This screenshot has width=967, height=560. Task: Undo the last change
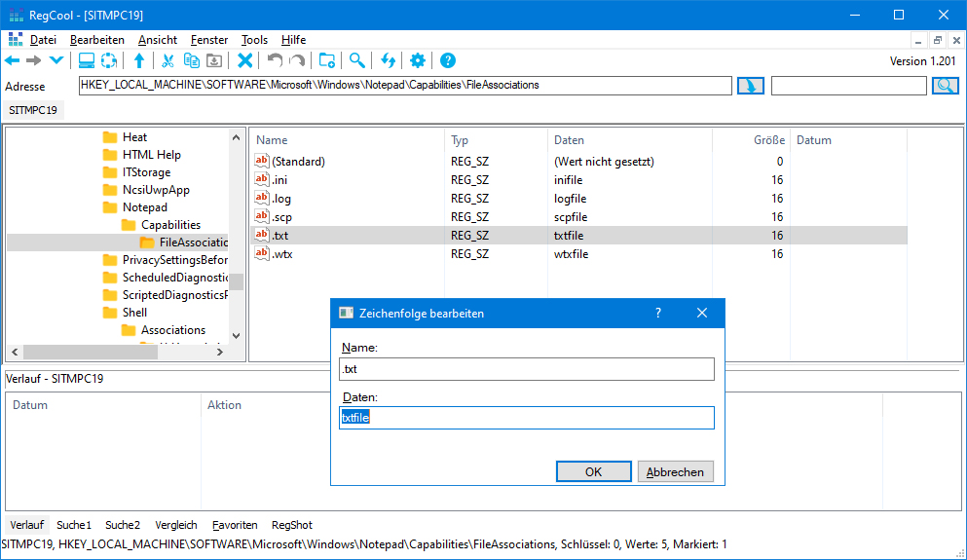(275, 60)
